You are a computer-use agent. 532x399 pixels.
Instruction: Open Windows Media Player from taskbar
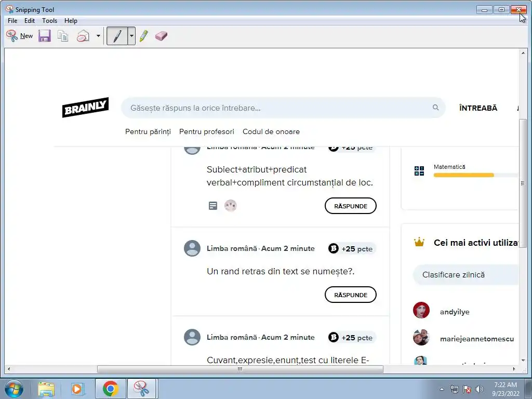(77, 389)
